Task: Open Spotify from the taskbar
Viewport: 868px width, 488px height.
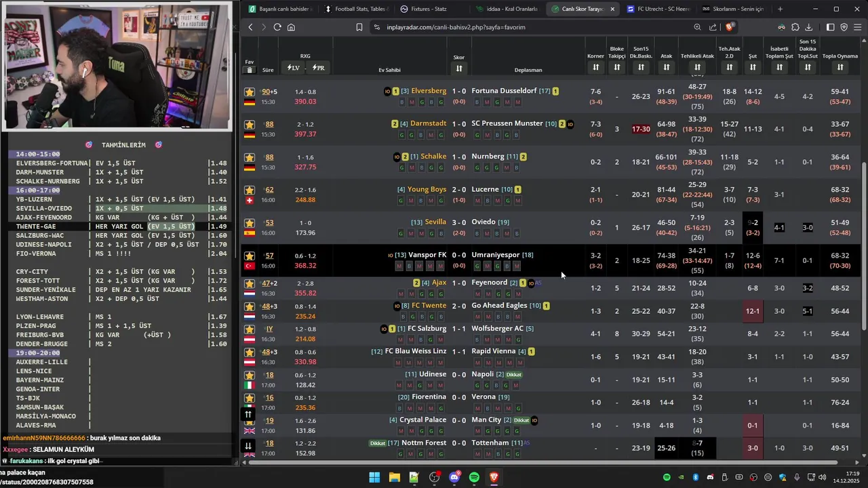Action: tap(474, 477)
